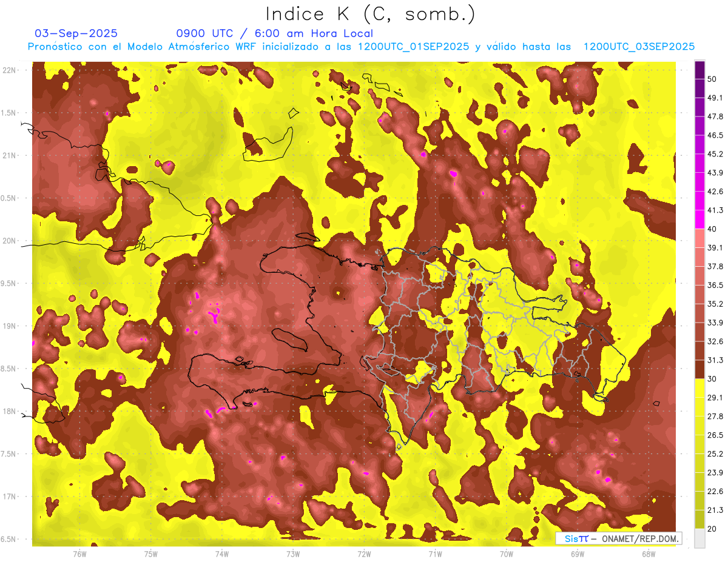Click the "22N" latitude label

click(8, 70)
